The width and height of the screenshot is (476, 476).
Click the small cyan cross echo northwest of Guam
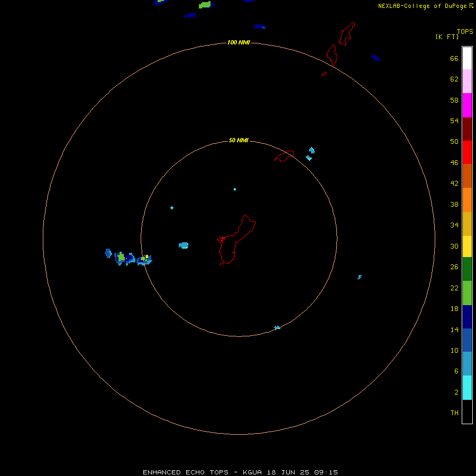172,208
